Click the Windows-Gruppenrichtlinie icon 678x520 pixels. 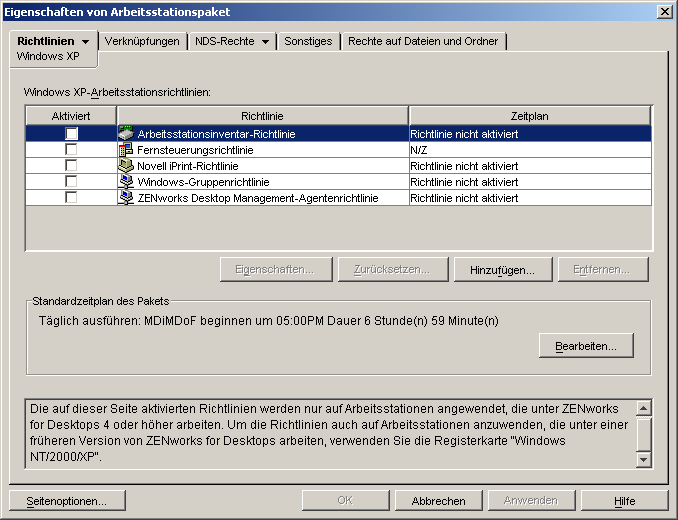pyautogui.click(x=126, y=182)
